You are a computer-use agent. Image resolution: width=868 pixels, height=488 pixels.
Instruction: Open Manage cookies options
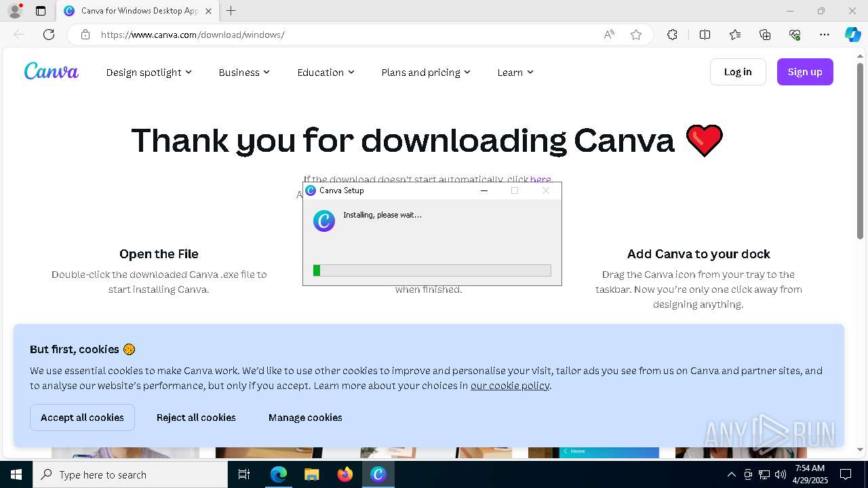(x=305, y=418)
